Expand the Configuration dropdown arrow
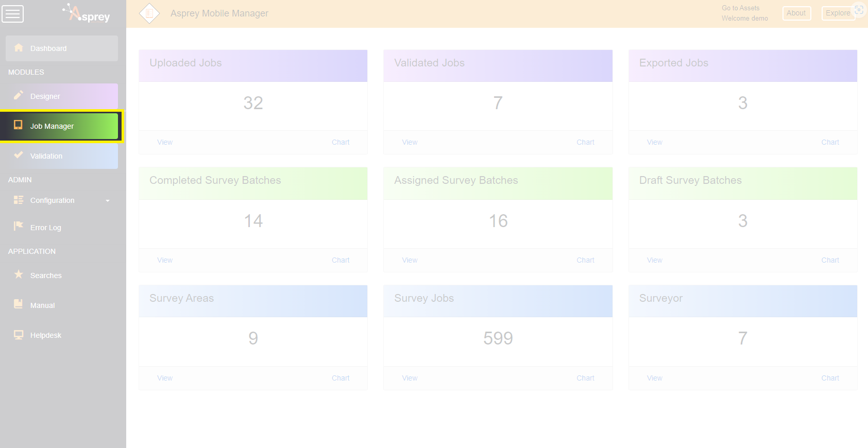Image resolution: width=868 pixels, height=448 pixels. [108, 201]
